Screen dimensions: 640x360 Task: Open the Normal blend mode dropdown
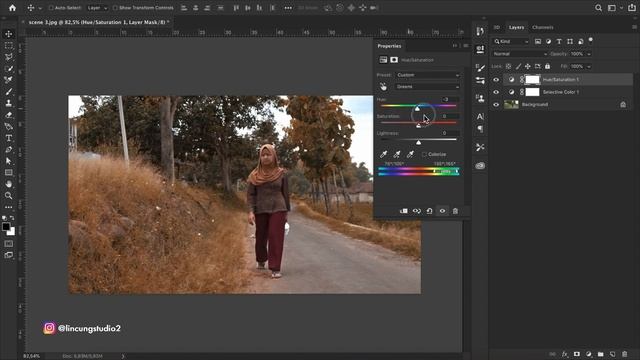click(520, 54)
